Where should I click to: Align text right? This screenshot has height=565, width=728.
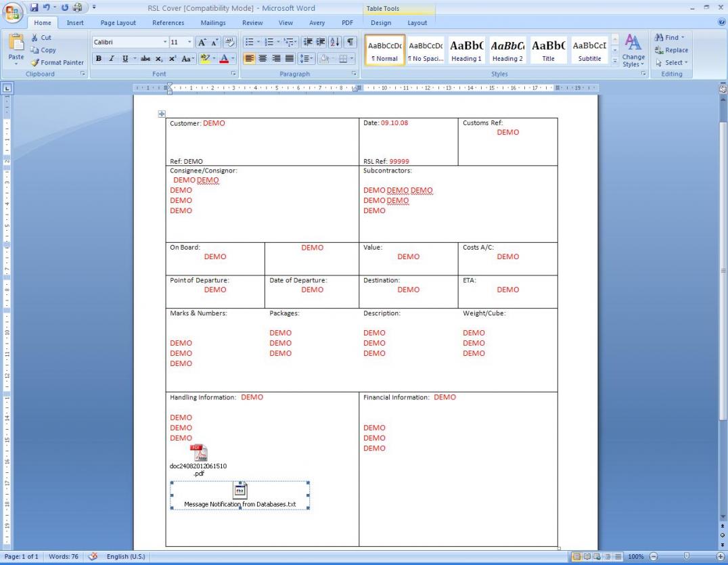click(x=276, y=58)
